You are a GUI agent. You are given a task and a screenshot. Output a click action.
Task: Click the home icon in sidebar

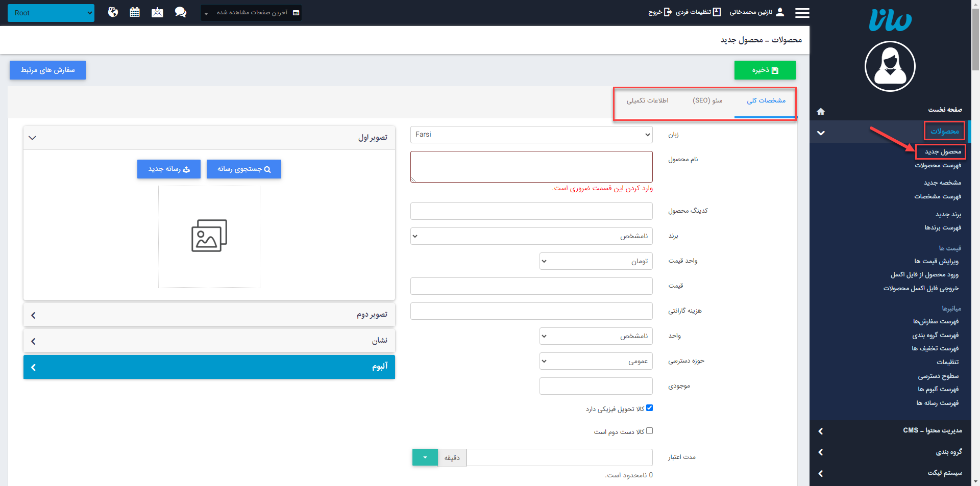[x=821, y=111]
